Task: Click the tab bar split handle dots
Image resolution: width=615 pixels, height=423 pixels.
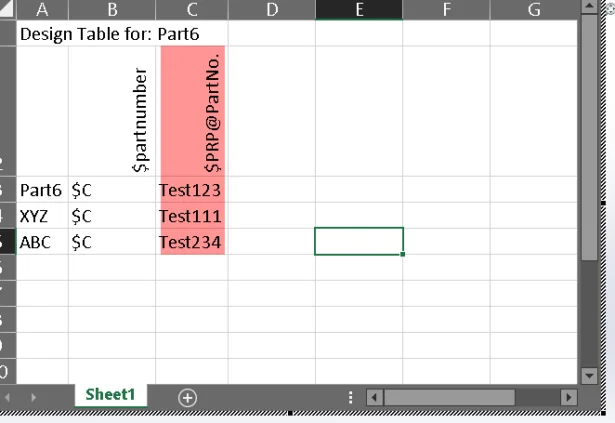Action: click(351, 397)
